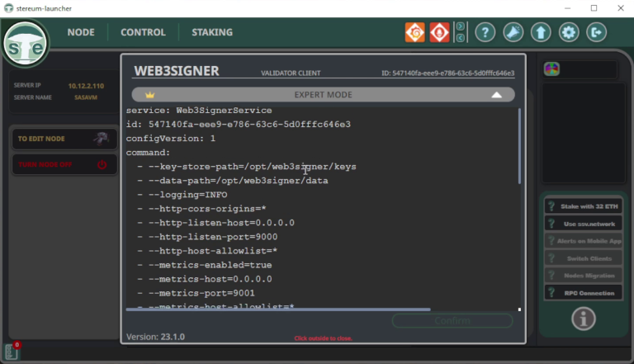Open the Grafana dashboard icon
634x364 pixels.
tap(415, 32)
